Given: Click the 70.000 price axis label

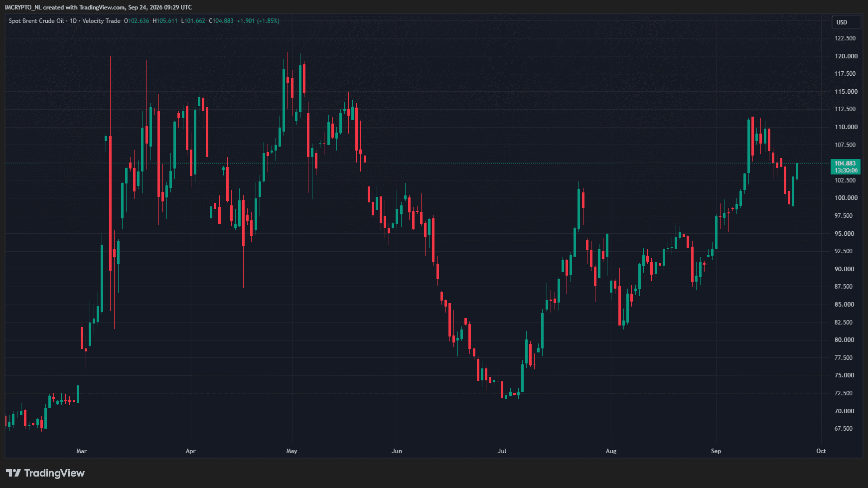Looking at the screenshot, I should click(x=845, y=411).
